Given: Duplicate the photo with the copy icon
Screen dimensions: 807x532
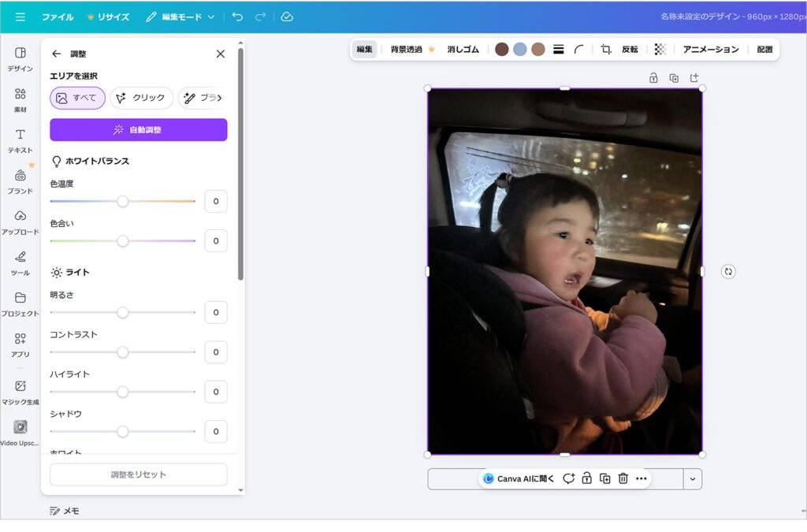Looking at the screenshot, I should (604, 478).
